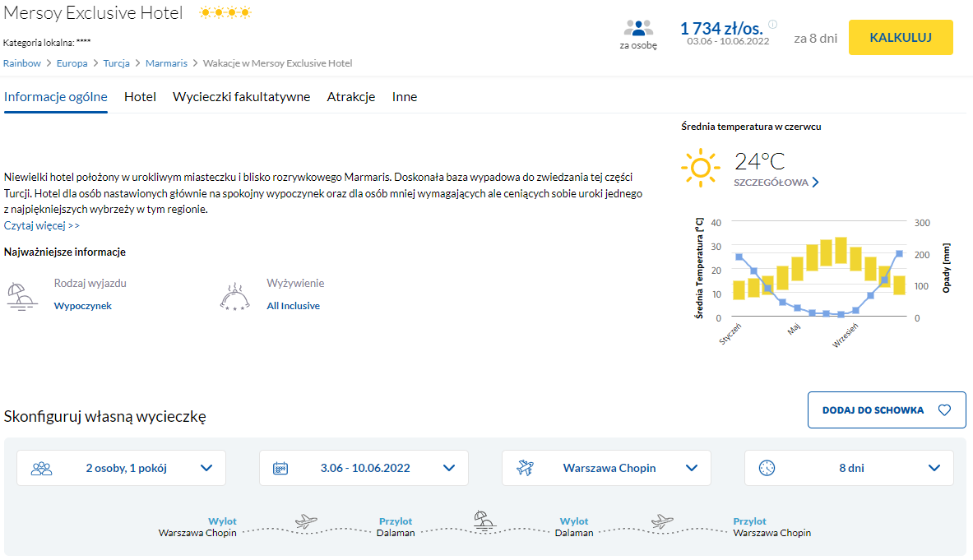Open the Wycieczki fakultatywne tab
This screenshot has height=560, width=973.
click(241, 97)
